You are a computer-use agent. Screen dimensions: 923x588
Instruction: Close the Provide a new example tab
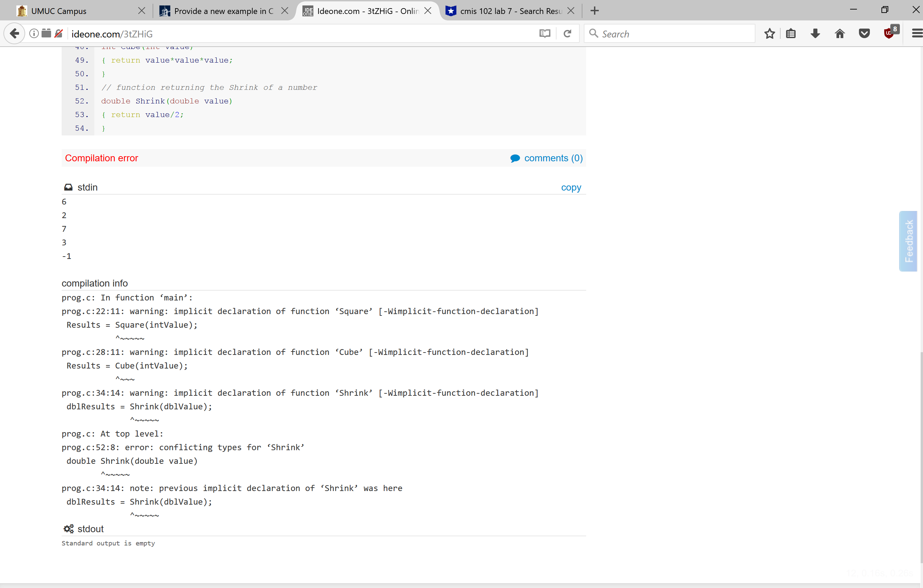pos(285,11)
